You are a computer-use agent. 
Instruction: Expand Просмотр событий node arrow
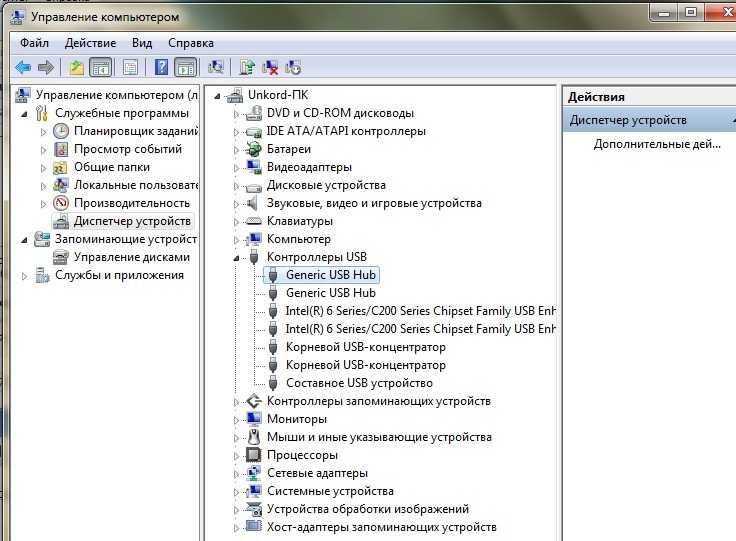click(43, 150)
